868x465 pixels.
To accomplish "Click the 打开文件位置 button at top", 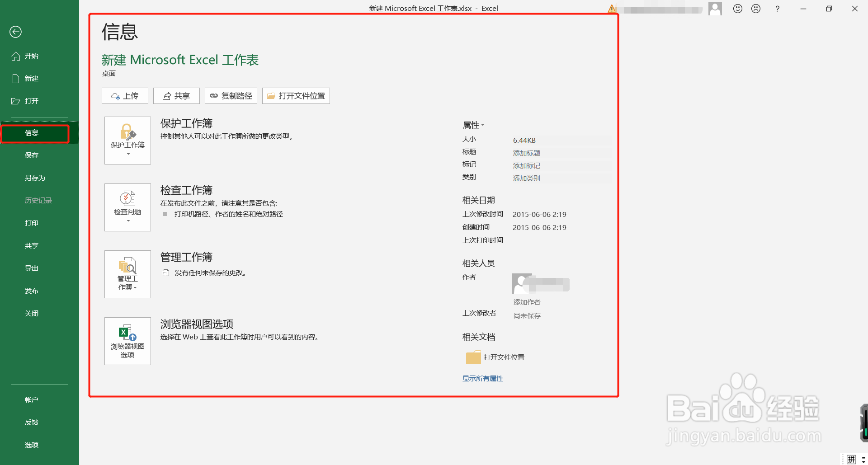I will point(296,96).
